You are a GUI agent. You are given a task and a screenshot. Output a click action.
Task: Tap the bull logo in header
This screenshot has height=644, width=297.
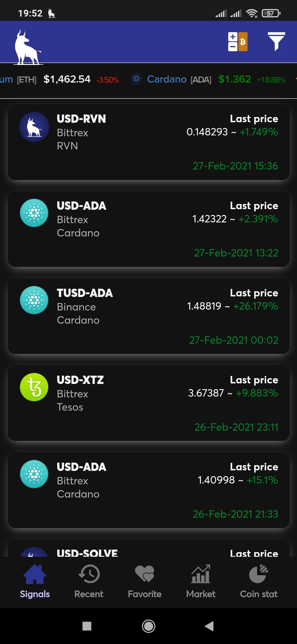pyautogui.click(x=28, y=47)
